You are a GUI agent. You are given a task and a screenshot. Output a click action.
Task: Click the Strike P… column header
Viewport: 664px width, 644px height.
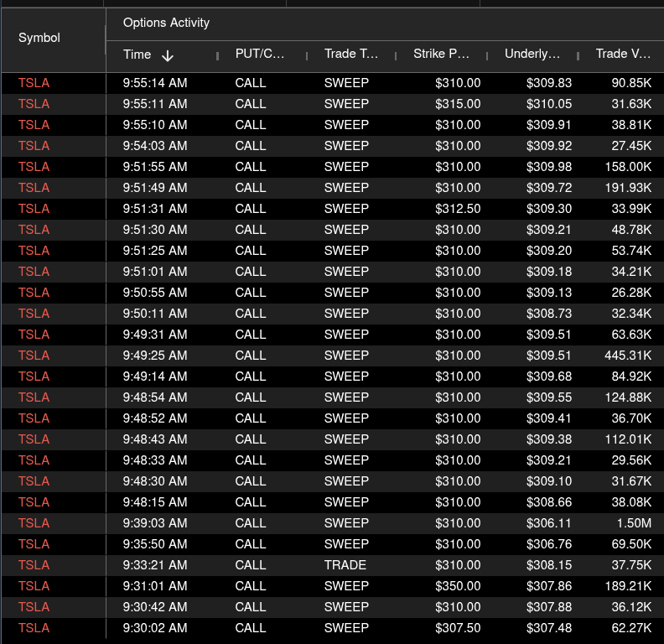(441, 54)
